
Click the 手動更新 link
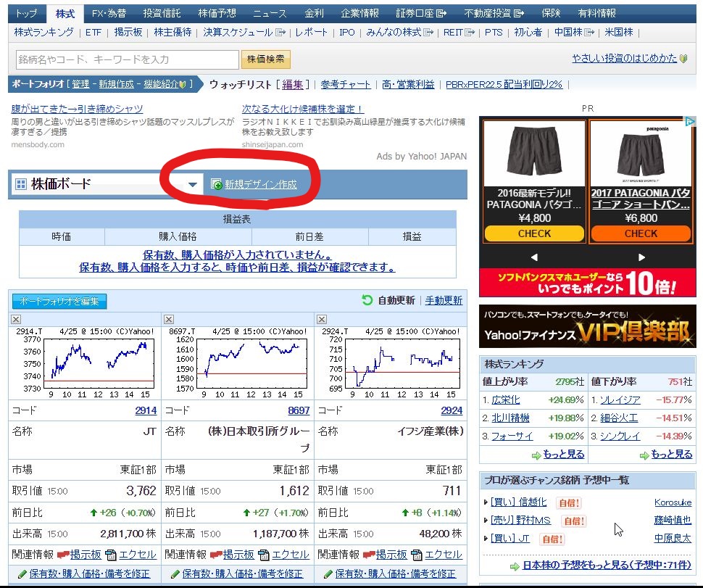(x=444, y=300)
